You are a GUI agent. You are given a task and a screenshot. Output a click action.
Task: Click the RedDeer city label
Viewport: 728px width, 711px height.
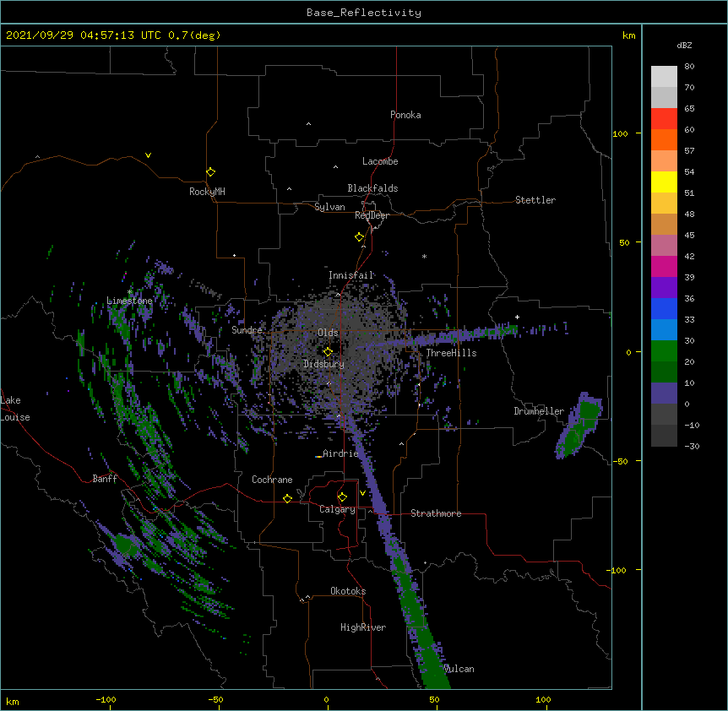tap(372, 215)
